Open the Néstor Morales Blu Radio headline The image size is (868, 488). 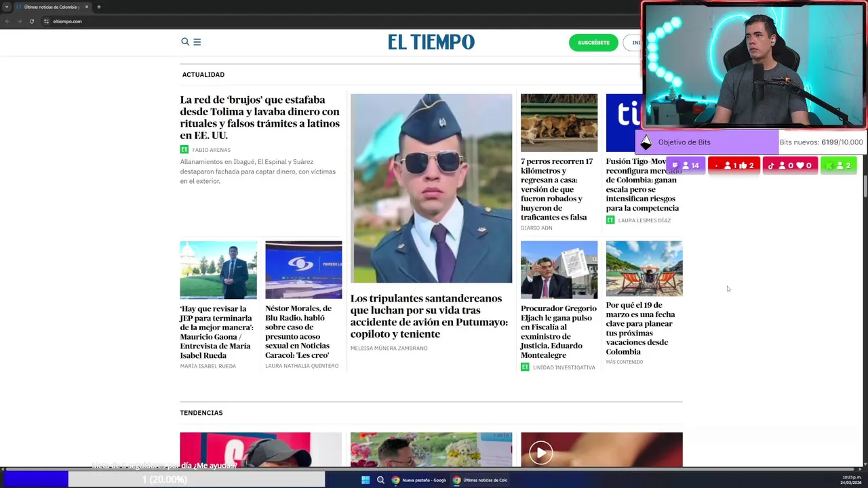tap(298, 331)
